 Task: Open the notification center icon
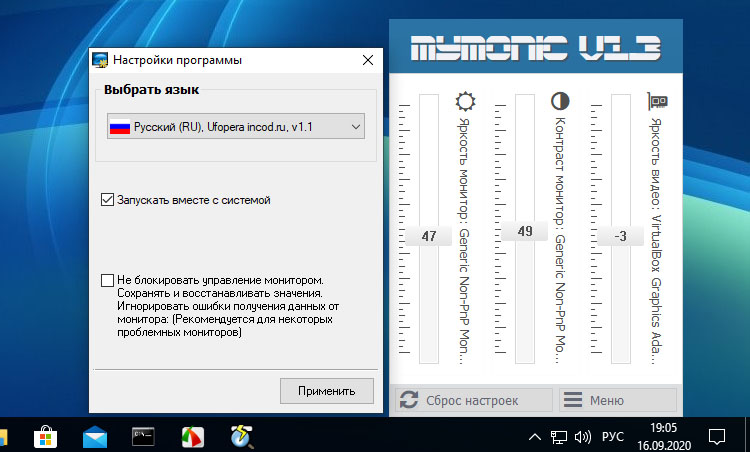click(717, 436)
